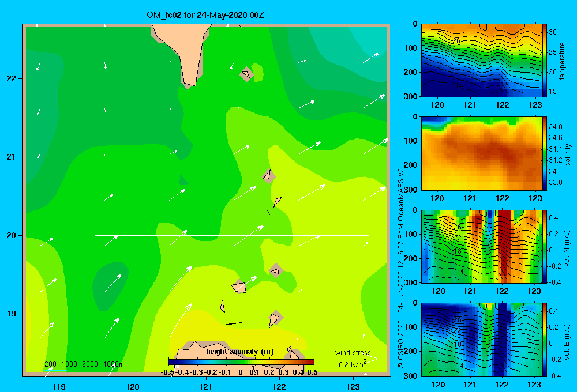Click the vel. N color bar
This screenshot has height=392, width=577.
[x=545, y=246]
